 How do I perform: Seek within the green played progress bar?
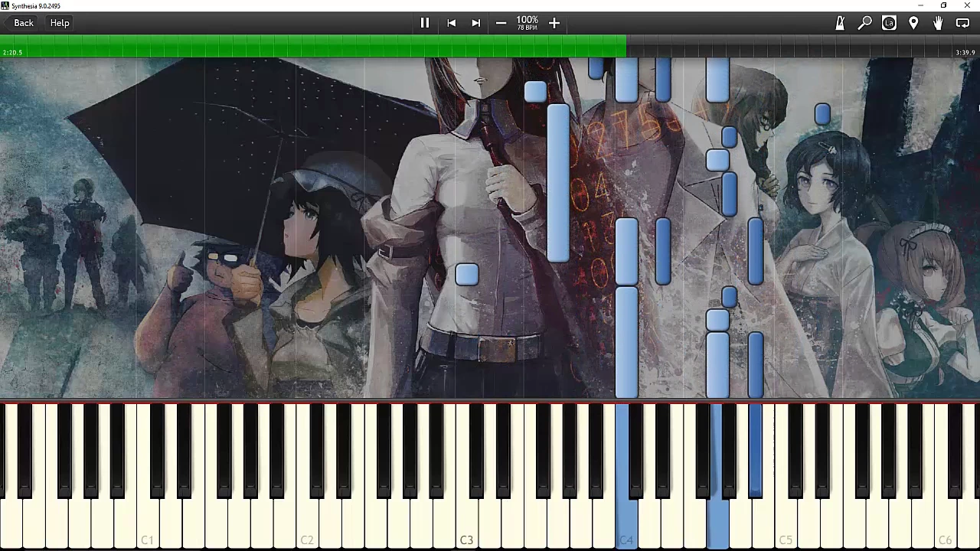(x=313, y=46)
